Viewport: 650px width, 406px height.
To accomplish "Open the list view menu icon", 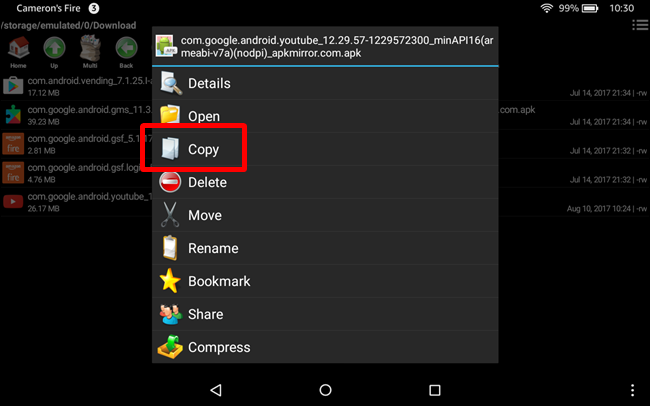I will pyautogui.click(x=640, y=25).
